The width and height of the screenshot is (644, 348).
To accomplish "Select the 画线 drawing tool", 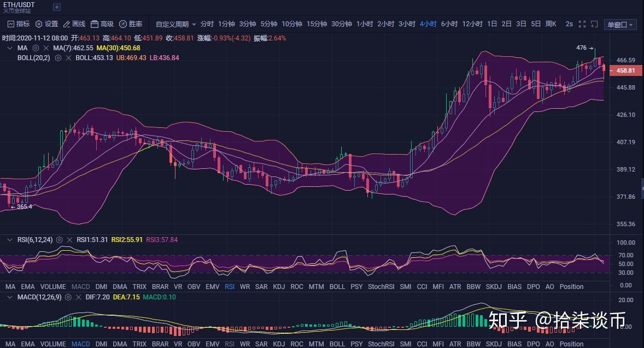I will pos(74,24).
